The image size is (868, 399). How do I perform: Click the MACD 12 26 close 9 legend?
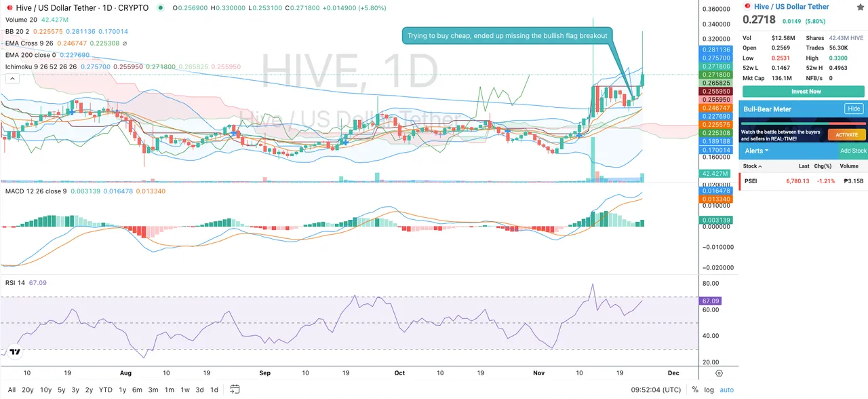click(36, 191)
